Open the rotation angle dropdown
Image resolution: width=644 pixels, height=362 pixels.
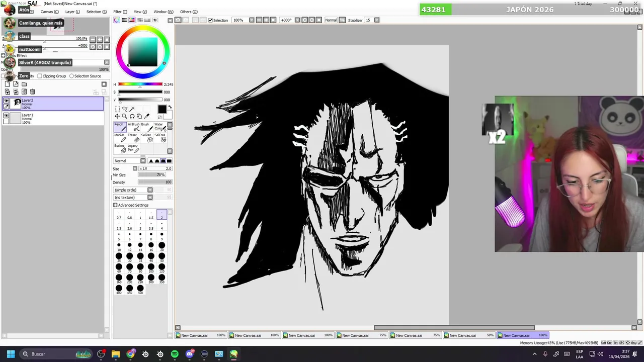pyautogui.click(x=297, y=20)
